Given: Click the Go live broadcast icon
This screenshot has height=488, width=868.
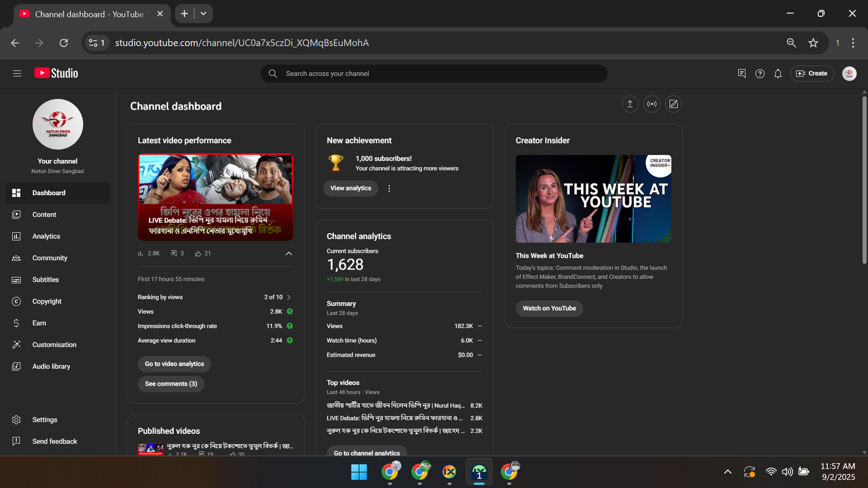Looking at the screenshot, I should coord(652,104).
